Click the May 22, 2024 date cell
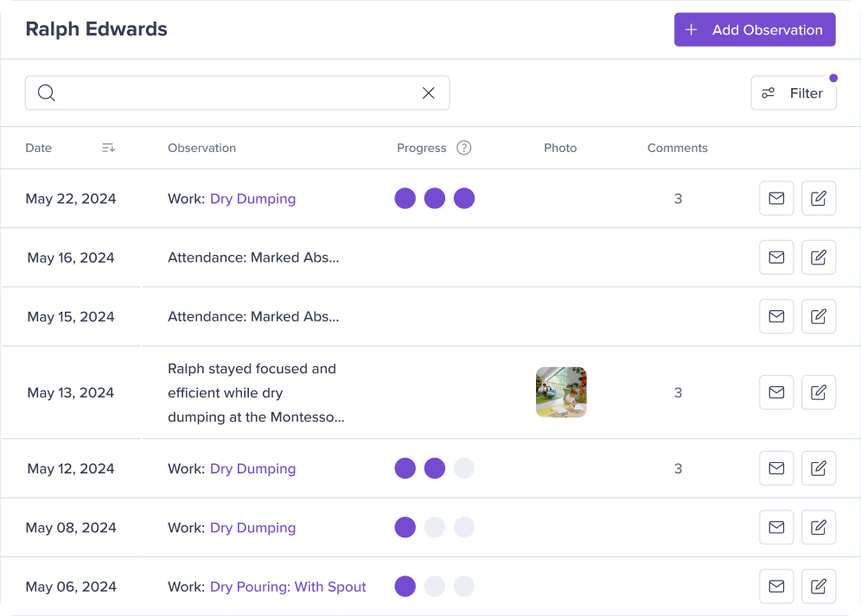 71,199
